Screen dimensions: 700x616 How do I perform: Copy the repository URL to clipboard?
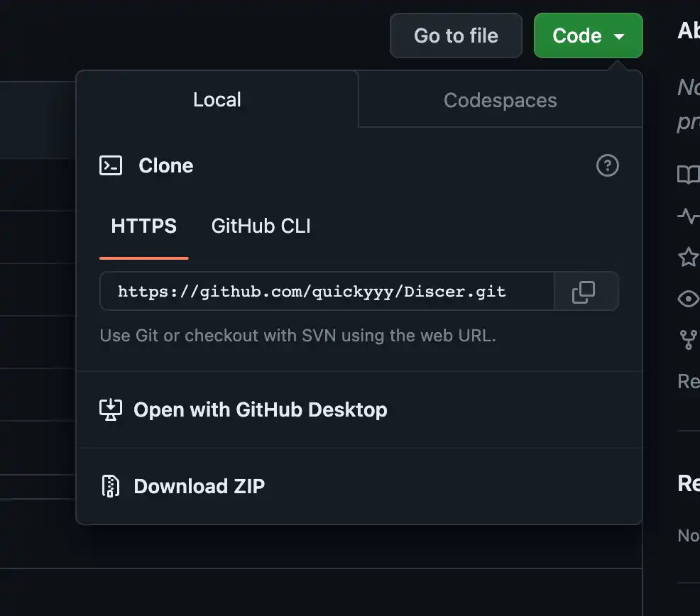pos(584,292)
